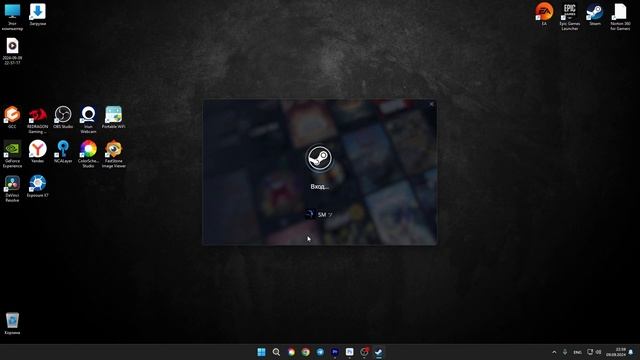Open the Portable WiFi shortcut
This screenshot has height=360, width=640.
[113, 118]
